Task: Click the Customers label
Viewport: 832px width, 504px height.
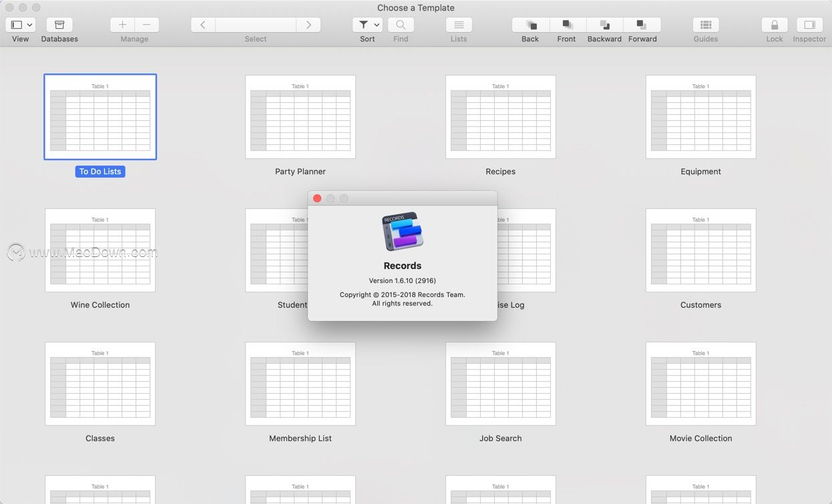Action: pos(701,305)
